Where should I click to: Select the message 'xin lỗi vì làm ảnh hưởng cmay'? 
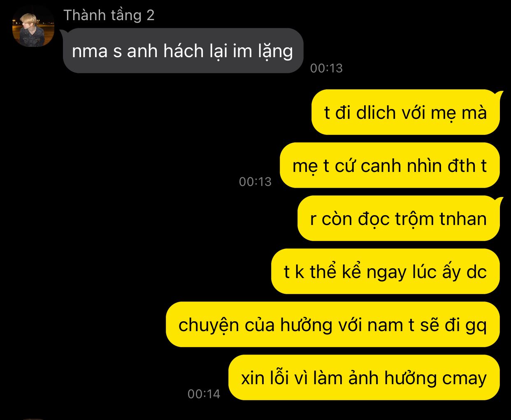pyautogui.click(x=364, y=378)
